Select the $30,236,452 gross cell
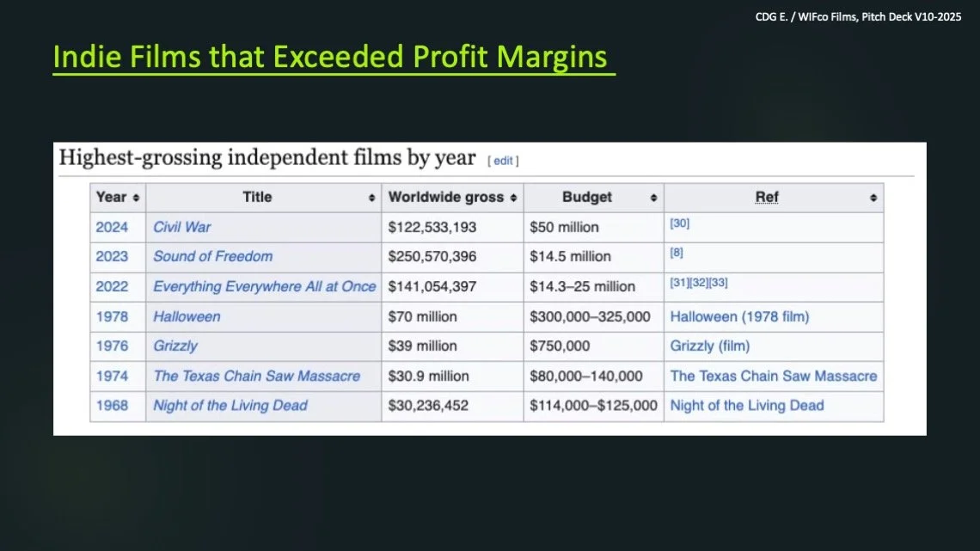This screenshot has height=551, width=980. [x=452, y=406]
